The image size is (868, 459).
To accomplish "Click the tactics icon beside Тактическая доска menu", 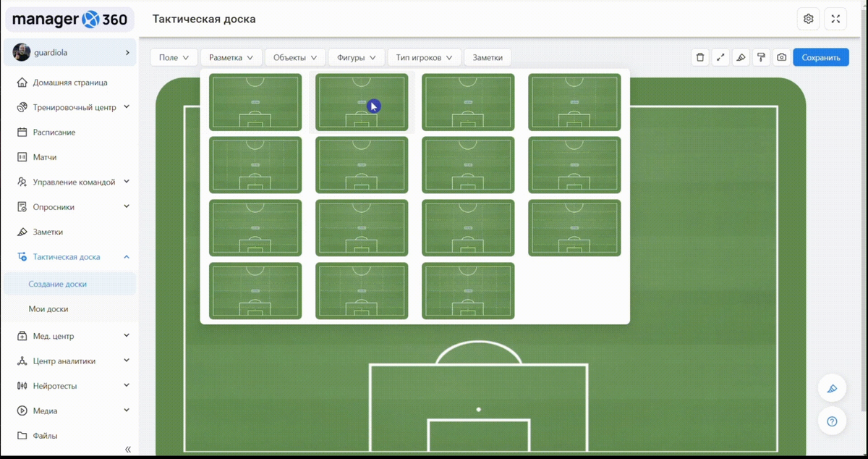I will click(22, 257).
